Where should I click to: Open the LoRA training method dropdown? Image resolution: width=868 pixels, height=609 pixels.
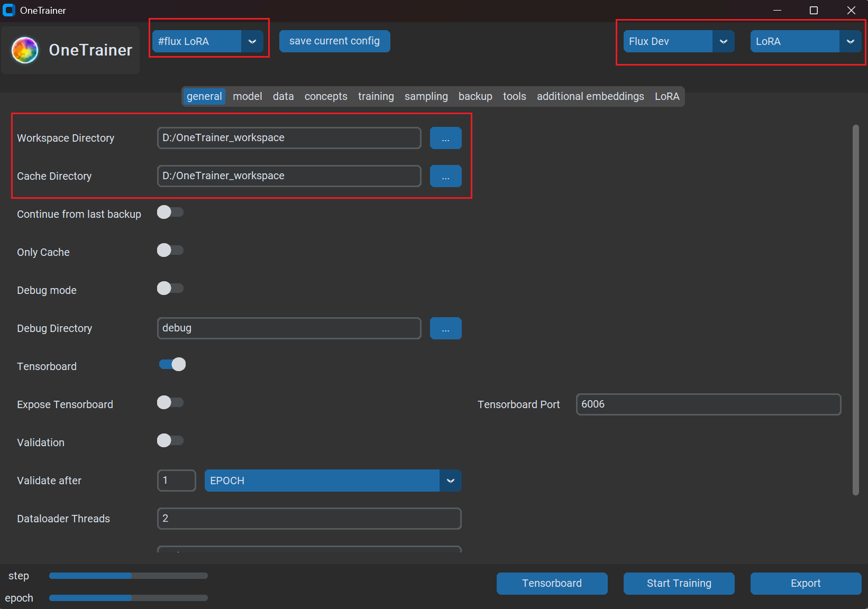pos(806,41)
